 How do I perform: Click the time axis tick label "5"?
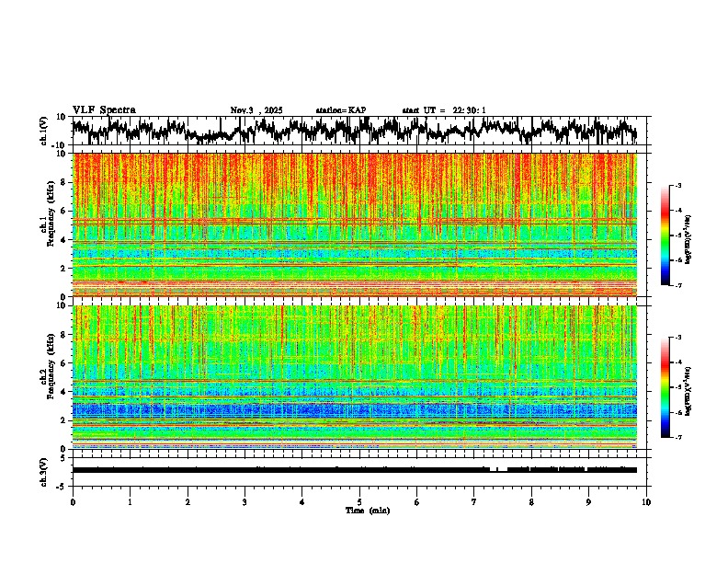pyautogui.click(x=359, y=502)
